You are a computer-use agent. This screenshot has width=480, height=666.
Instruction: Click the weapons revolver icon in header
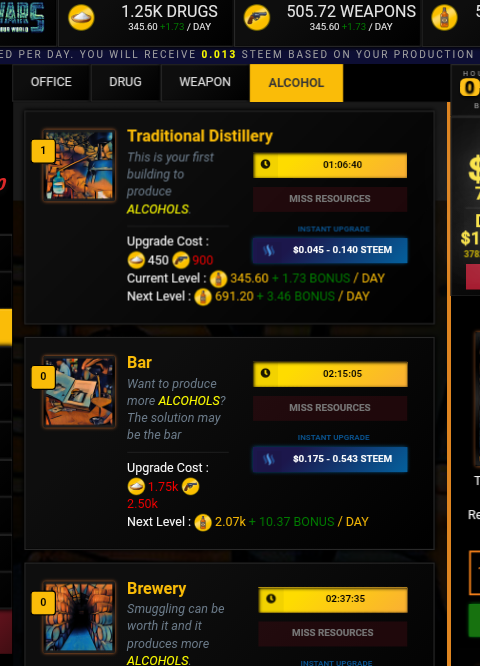click(x=257, y=18)
